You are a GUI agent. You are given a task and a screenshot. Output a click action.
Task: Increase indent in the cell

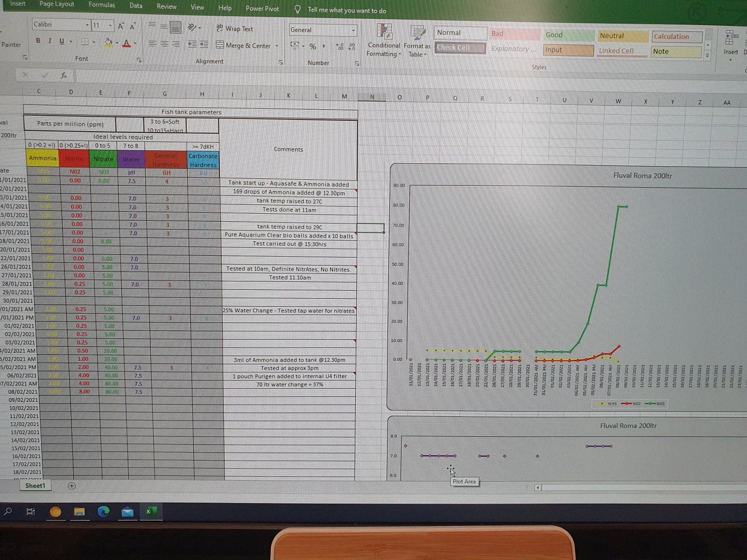tap(204, 44)
